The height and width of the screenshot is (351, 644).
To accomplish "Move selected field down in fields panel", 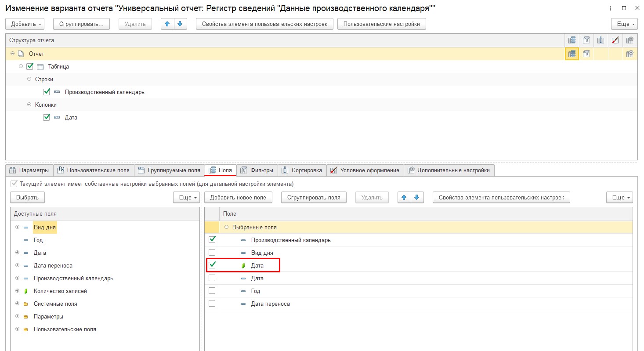I will tap(416, 198).
